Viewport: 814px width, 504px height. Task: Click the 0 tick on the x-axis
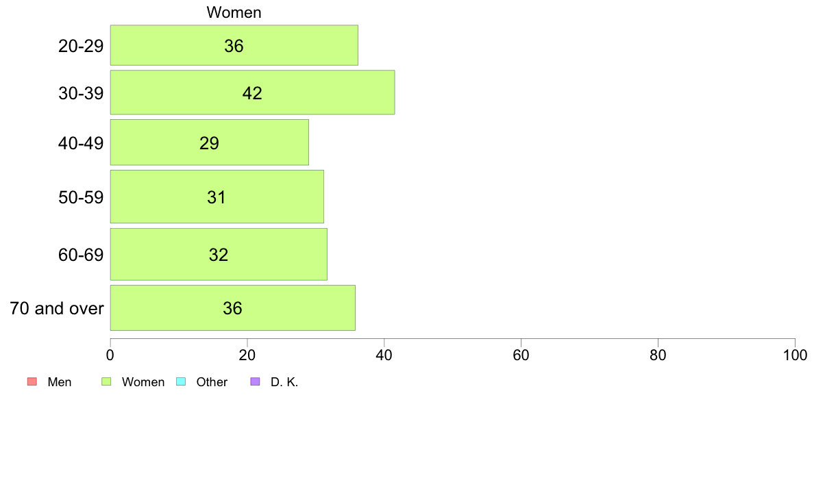110,355
